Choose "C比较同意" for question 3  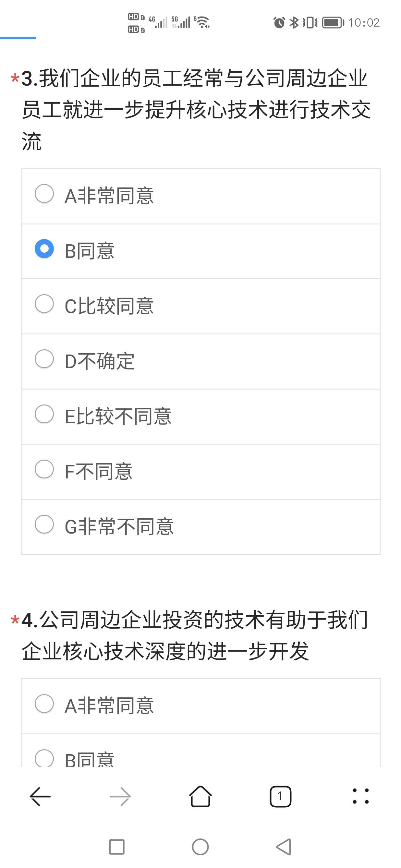44,304
